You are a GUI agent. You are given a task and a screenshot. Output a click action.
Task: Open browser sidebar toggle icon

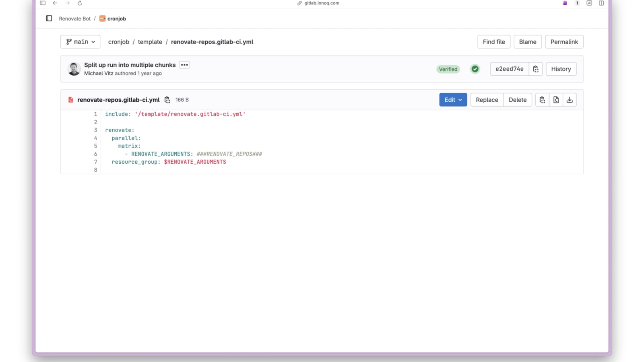[x=43, y=3]
